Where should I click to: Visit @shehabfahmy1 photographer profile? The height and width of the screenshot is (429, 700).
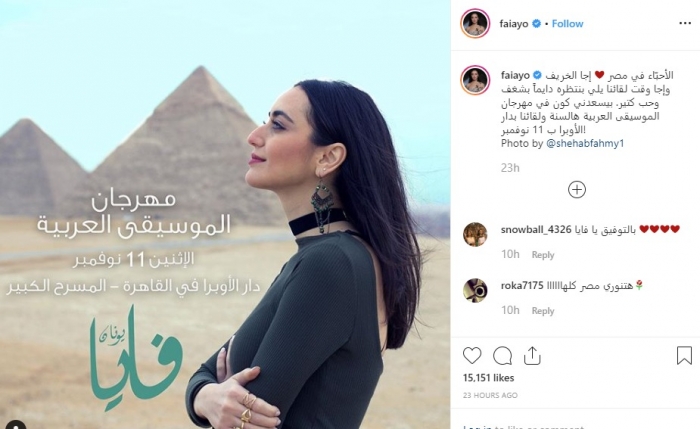pyautogui.click(x=585, y=143)
